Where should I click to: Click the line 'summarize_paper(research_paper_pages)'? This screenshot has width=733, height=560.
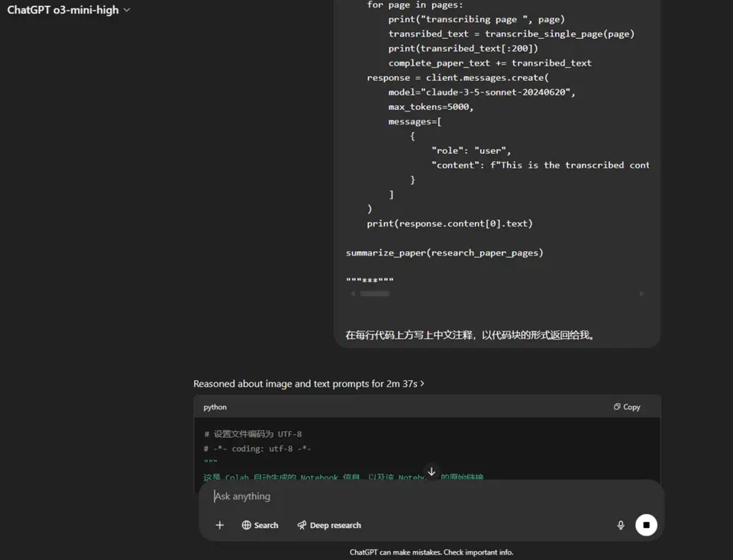(444, 253)
